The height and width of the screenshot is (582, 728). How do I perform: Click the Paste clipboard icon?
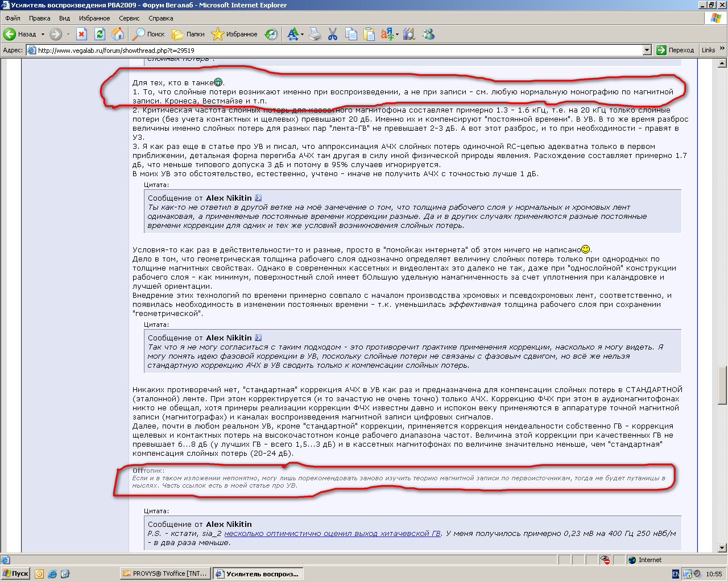(x=369, y=34)
